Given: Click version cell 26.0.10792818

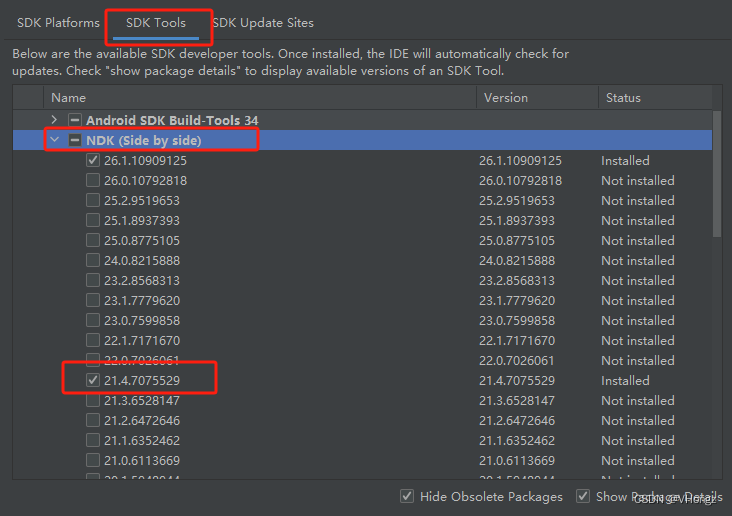Looking at the screenshot, I should [521, 181].
